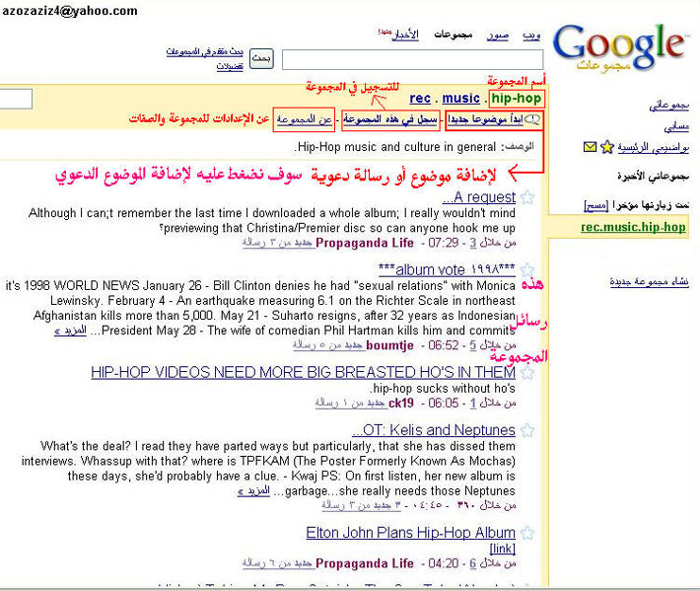Open advanced groups search link

pos(204,52)
